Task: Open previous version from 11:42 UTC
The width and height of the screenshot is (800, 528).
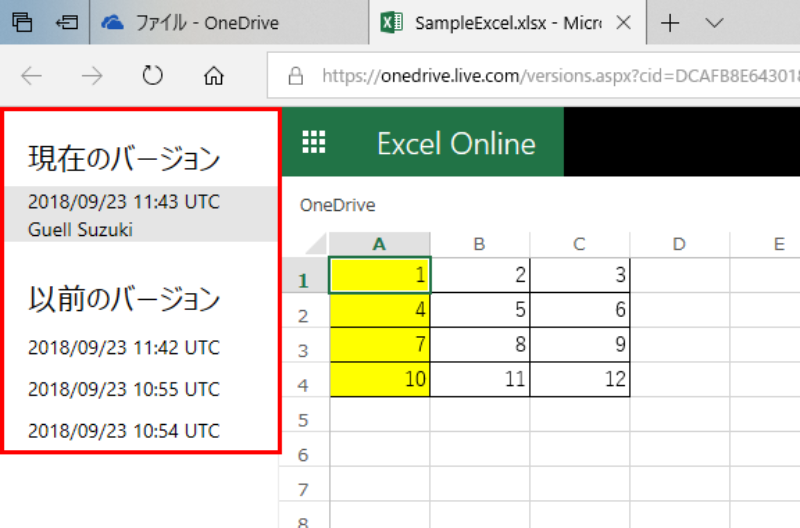Action: point(124,348)
